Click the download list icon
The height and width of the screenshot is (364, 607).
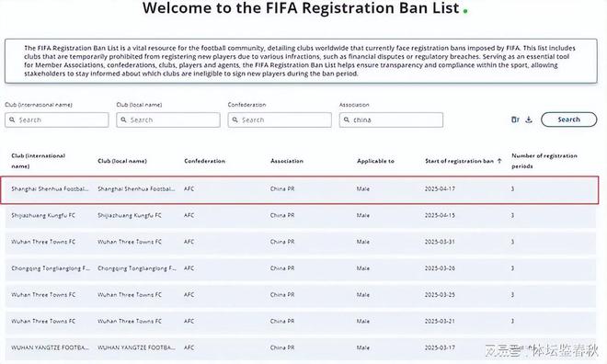529,119
